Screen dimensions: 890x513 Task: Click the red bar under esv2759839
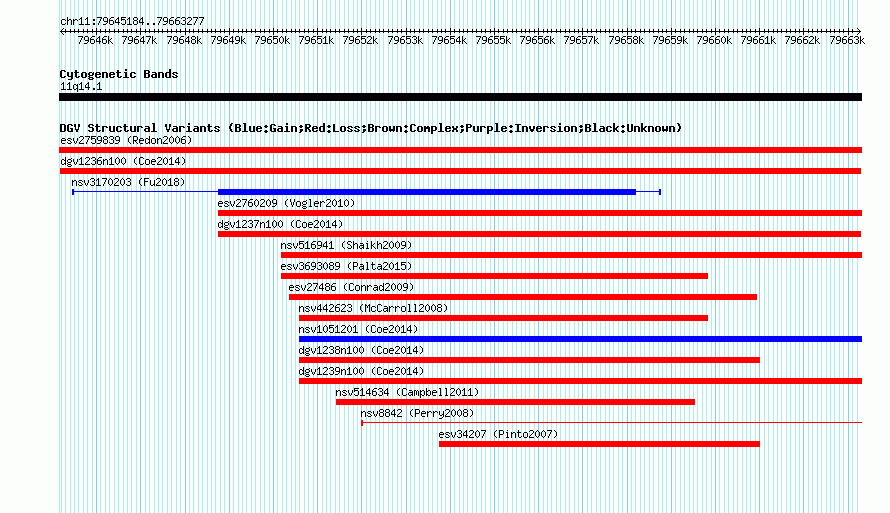point(460,150)
